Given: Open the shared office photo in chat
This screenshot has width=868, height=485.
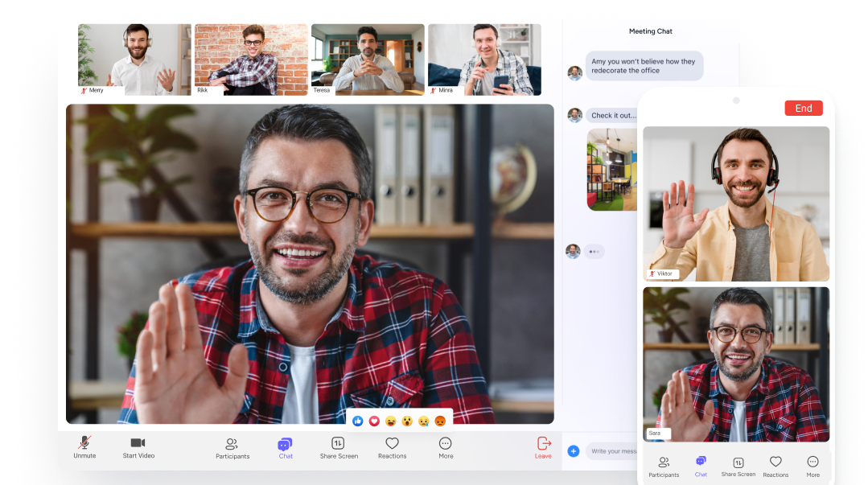Looking at the screenshot, I should tap(612, 169).
